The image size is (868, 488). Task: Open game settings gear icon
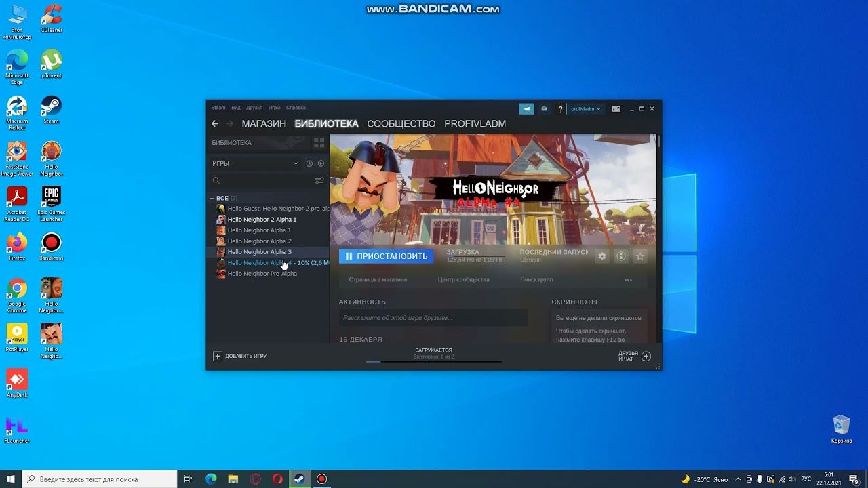point(601,256)
